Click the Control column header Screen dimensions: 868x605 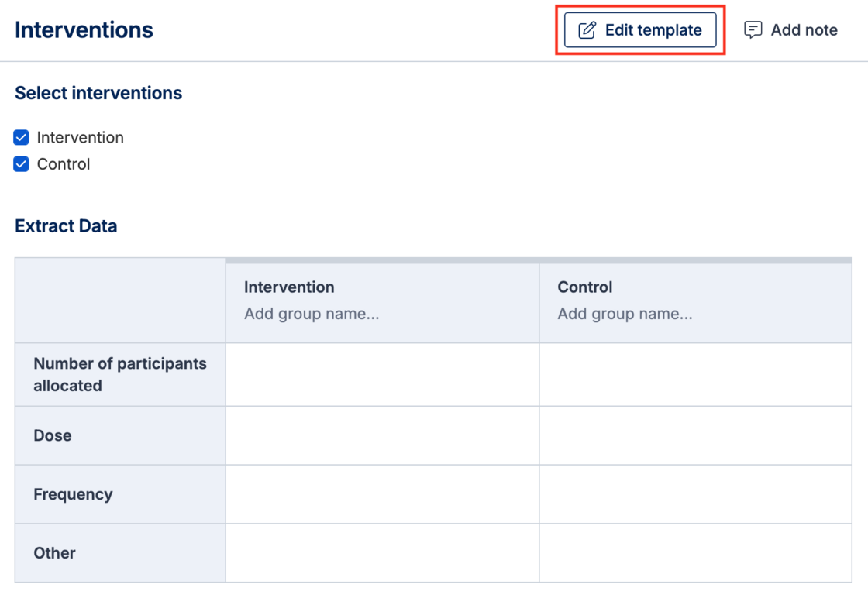(585, 287)
